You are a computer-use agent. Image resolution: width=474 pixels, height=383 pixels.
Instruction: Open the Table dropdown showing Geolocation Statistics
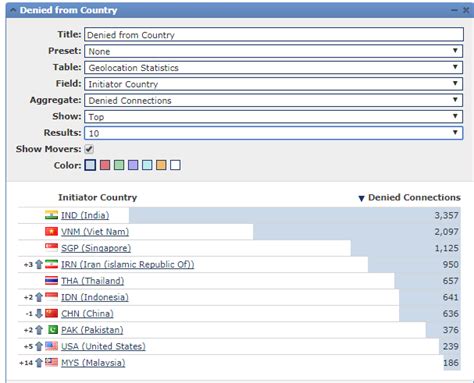tap(274, 67)
